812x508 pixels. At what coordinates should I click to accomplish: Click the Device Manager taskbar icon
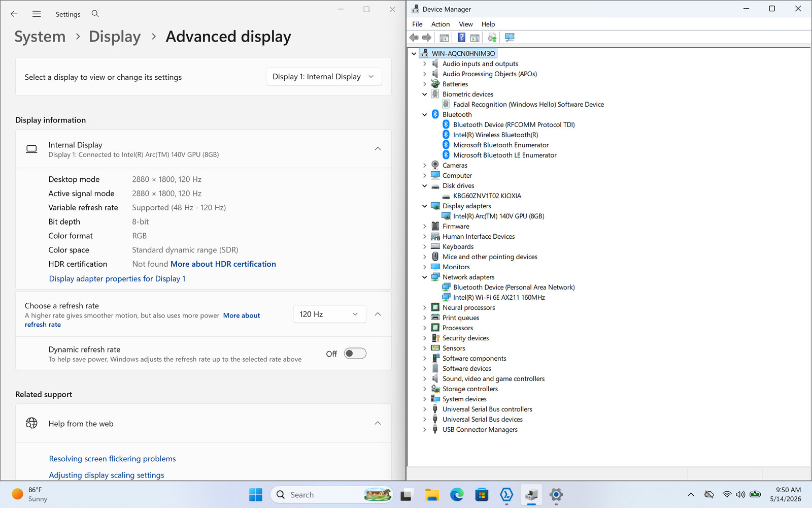click(x=531, y=494)
